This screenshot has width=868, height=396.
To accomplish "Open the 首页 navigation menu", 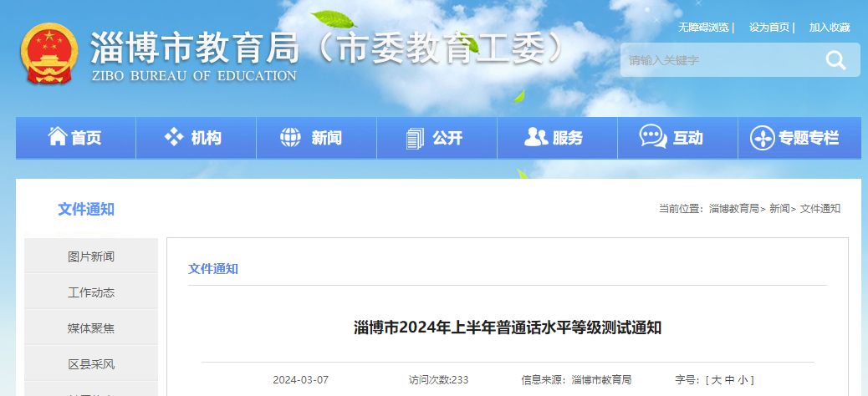I will pyautogui.click(x=76, y=138).
